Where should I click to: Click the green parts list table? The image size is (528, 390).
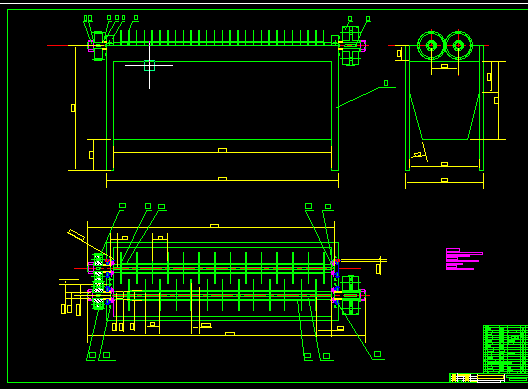tap(505, 349)
